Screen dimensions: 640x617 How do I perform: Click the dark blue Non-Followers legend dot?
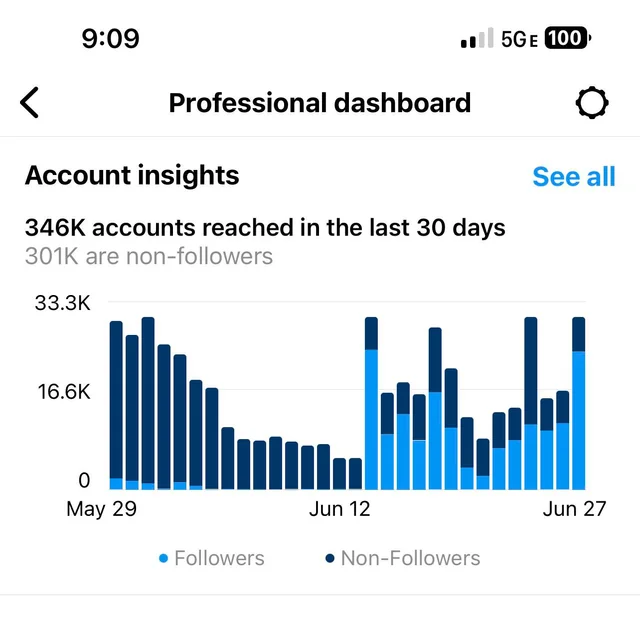tap(330, 559)
